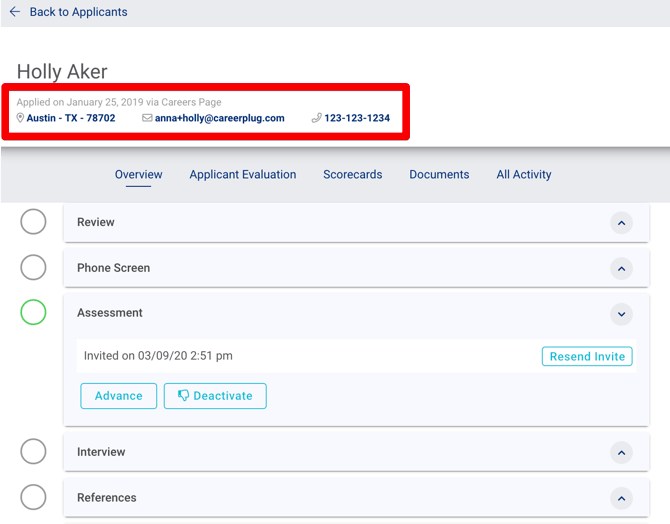
Task: Open the Scorecards tab
Action: (352, 174)
